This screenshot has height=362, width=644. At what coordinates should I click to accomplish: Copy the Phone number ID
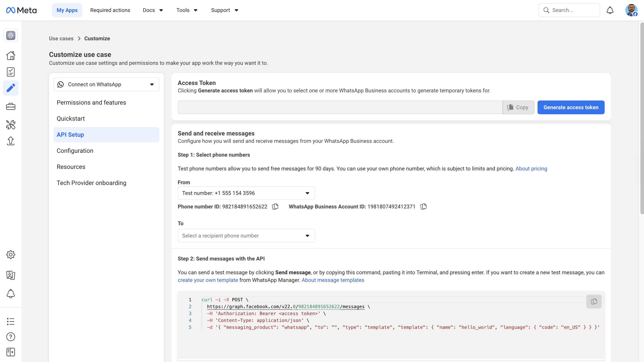click(275, 207)
